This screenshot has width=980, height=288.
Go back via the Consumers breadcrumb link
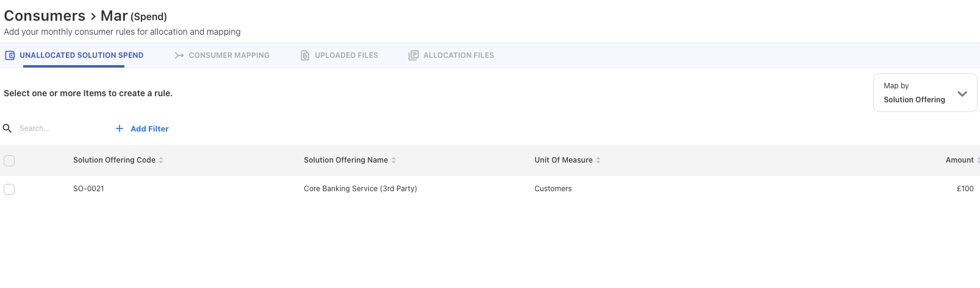tap(45, 16)
